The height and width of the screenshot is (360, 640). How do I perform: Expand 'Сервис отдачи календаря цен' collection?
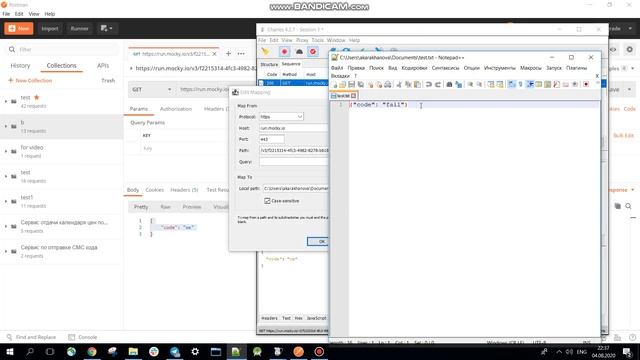click(6, 226)
